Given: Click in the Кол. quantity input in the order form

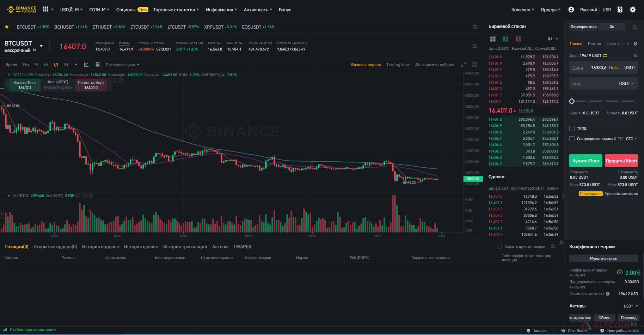Looking at the screenshot, I should click(x=603, y=84).
